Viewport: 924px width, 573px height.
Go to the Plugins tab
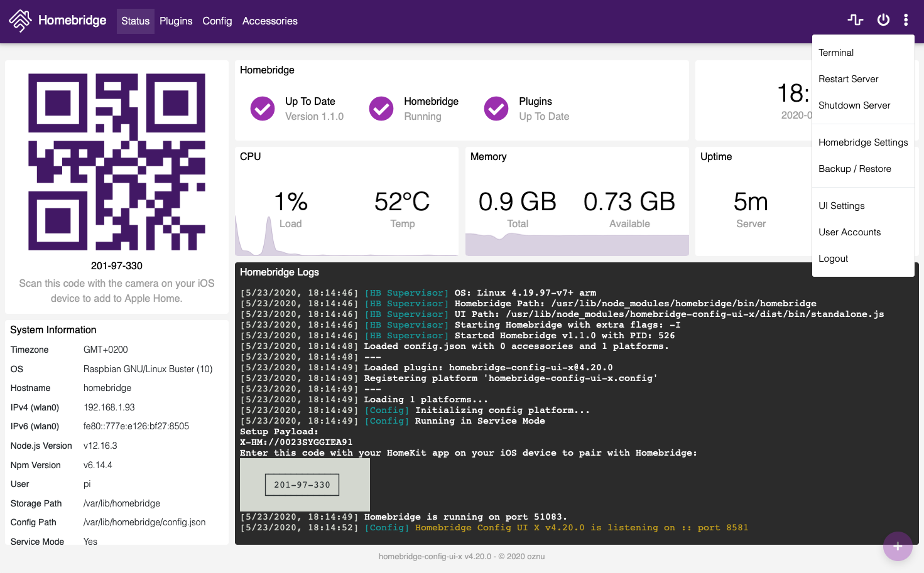(x=176, y=21)
